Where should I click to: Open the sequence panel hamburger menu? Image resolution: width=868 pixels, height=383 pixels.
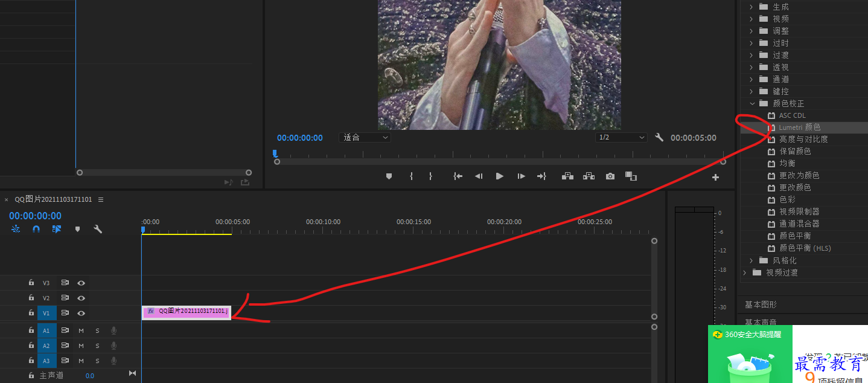point(101,199)
